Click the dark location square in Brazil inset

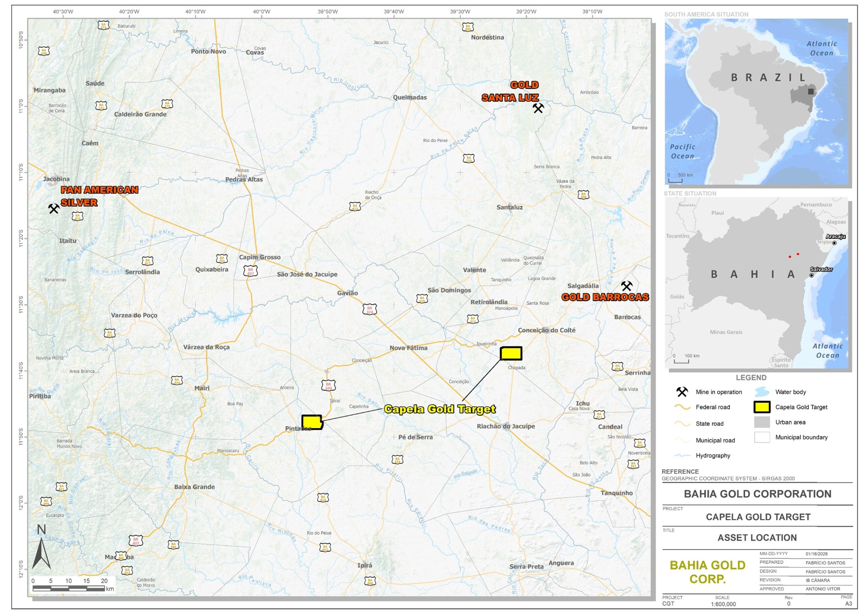(811, 92)
